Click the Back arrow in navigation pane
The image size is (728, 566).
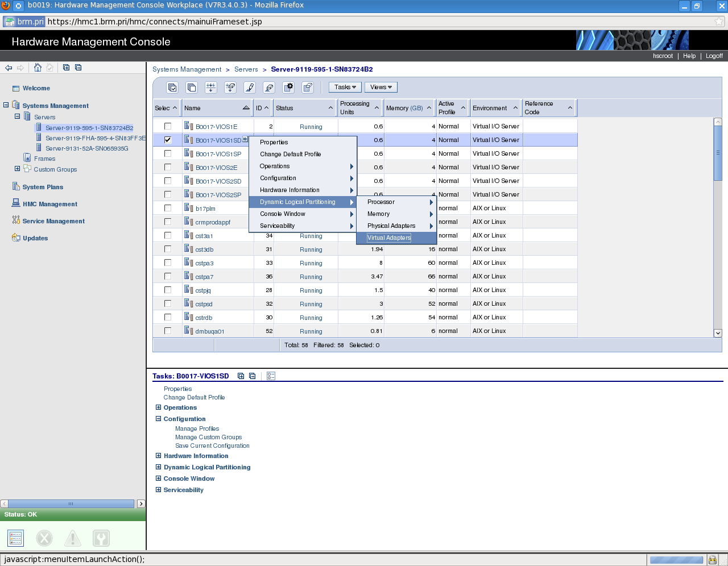tap(9, 68)
